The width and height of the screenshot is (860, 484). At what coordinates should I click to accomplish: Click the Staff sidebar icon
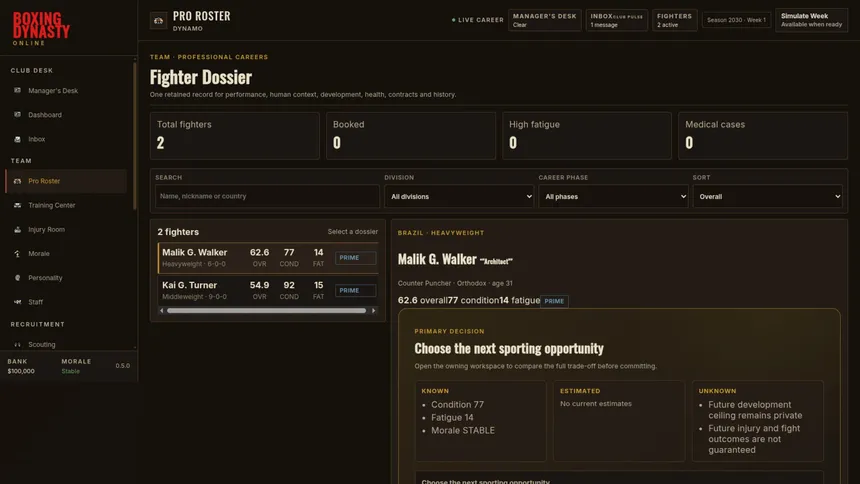pos(18,302)
